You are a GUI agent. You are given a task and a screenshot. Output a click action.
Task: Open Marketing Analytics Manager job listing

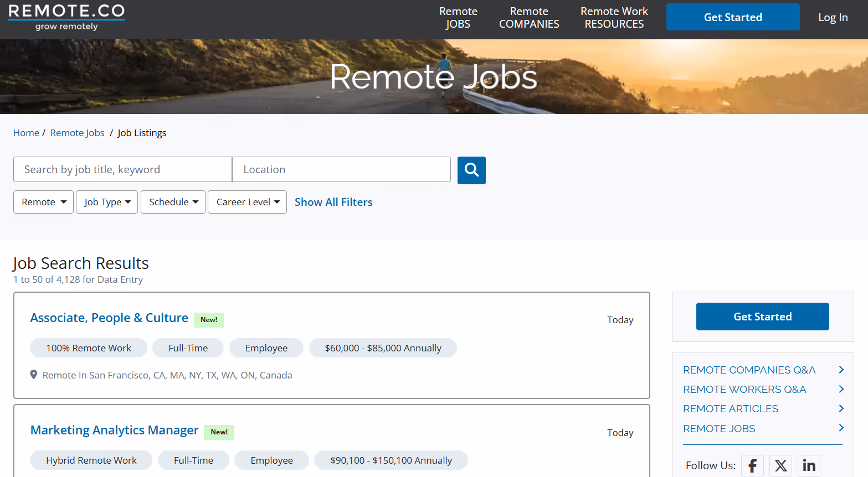[114, 430]
